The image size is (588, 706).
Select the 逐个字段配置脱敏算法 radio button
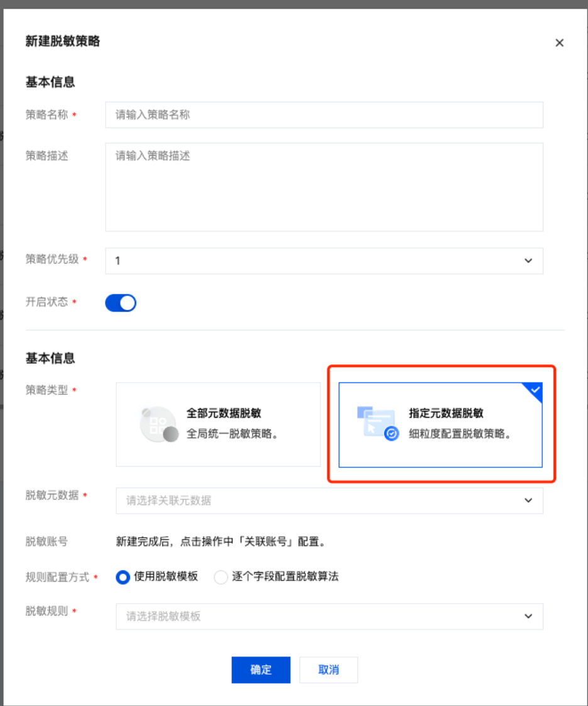[x=220, y=577]
